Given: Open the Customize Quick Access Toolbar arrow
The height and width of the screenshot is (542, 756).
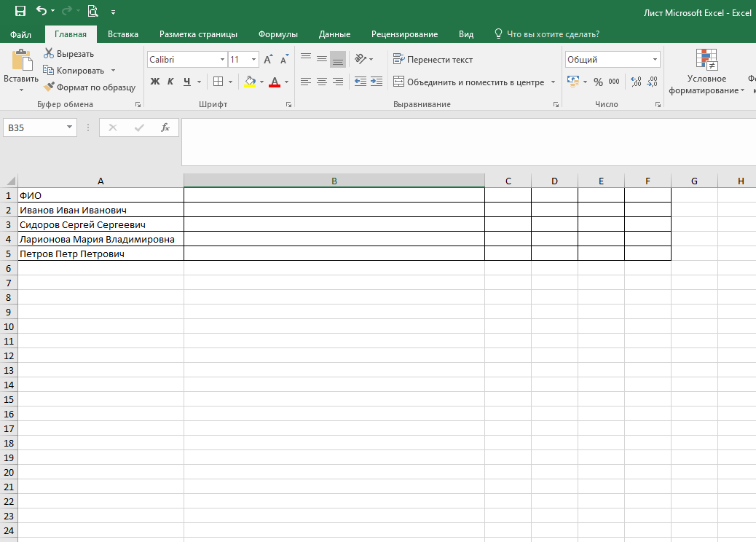Looking at the screenshot, I should [114, 12].
